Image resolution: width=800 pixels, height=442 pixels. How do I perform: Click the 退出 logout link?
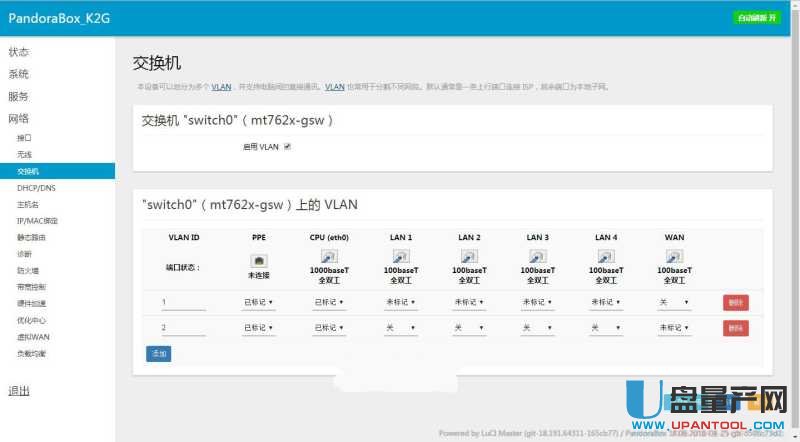[x=18, y=390]
